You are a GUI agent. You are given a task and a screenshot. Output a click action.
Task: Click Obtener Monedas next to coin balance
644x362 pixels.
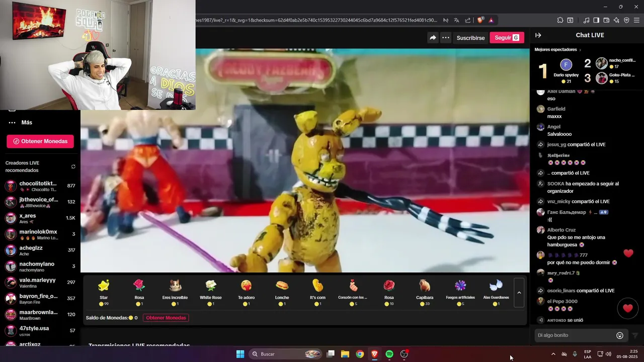pos(166,318)
